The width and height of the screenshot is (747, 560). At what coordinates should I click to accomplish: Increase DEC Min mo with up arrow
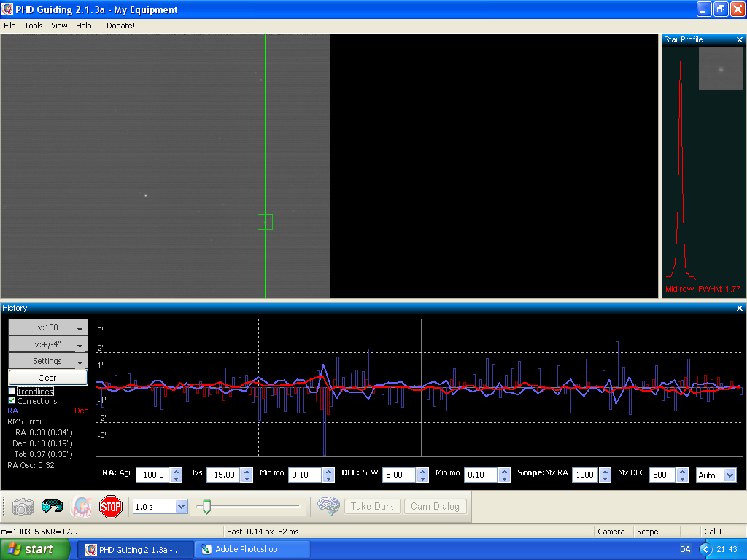pyautogui.click(x=504, y=472)
